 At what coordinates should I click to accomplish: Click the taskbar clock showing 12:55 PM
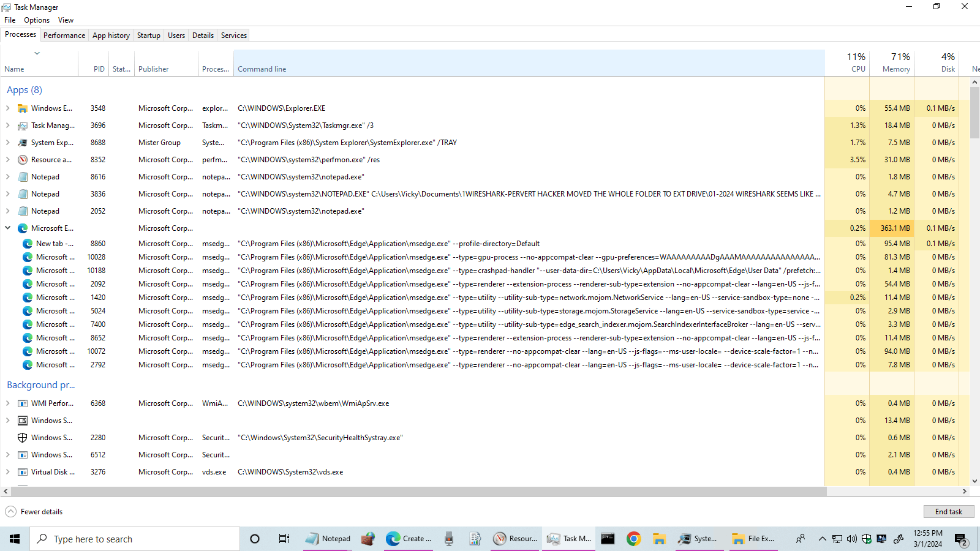click(928, 539)
